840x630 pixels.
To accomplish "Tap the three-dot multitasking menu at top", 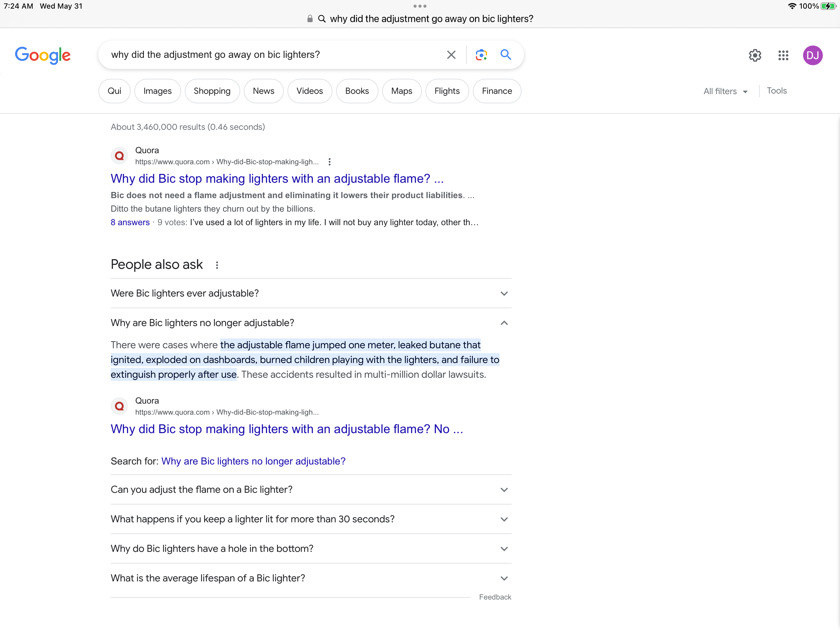I will (420, 6).
